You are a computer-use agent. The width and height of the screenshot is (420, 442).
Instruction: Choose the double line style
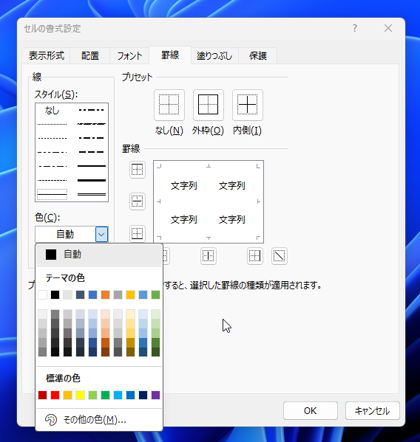[91, 194]
